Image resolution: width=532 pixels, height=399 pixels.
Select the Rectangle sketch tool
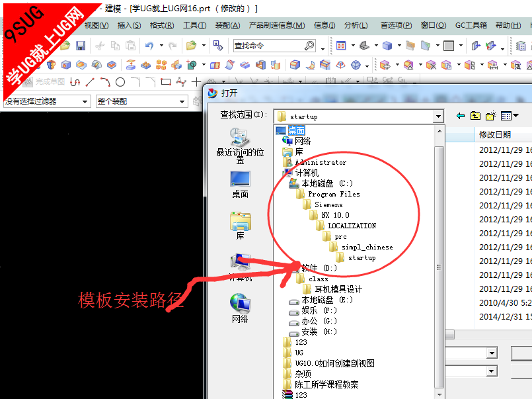(x=166, y=82)
